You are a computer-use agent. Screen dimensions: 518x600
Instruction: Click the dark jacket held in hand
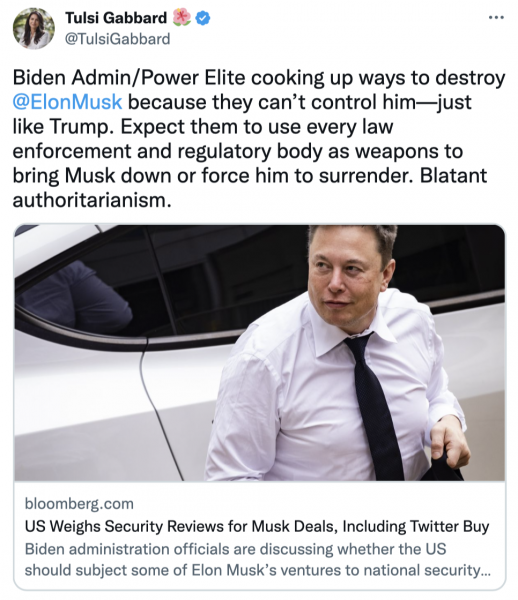coord(444,469)
